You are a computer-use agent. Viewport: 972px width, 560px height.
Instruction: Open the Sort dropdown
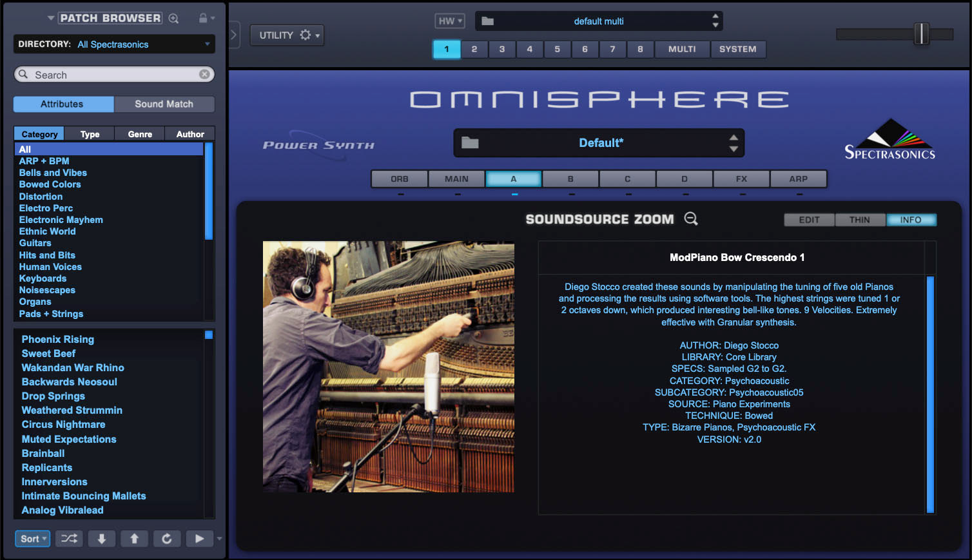33,539
